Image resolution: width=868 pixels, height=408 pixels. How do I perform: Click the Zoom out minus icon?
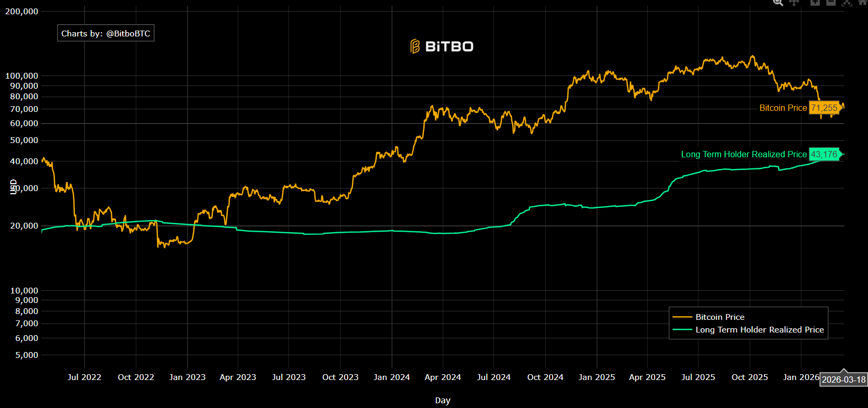[831, 2]
